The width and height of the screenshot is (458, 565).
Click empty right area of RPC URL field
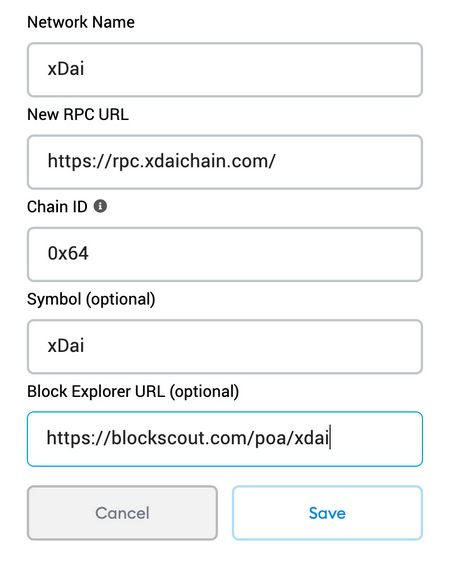(x=346, y=162)
